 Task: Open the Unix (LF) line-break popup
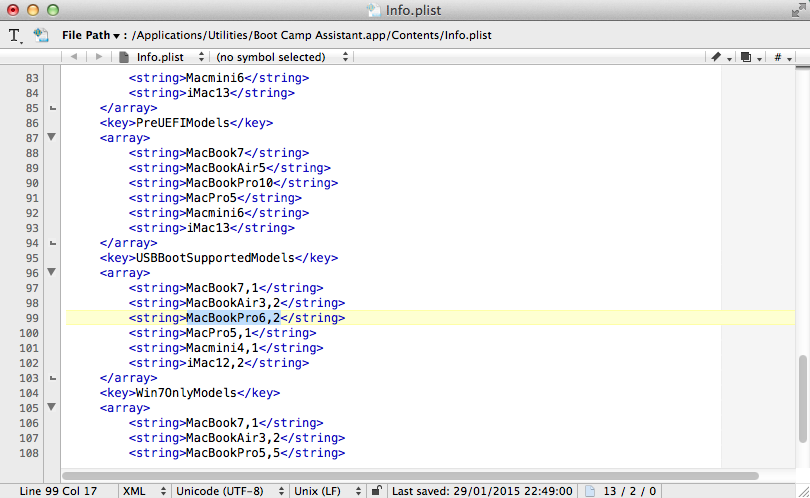pyautogui.click(x=327, y=491)
